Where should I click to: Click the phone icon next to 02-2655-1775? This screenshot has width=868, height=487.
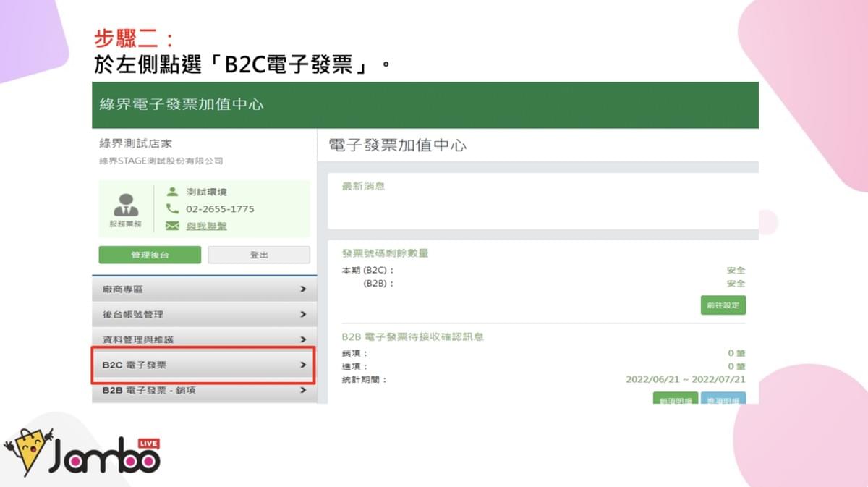pos(172,208)
